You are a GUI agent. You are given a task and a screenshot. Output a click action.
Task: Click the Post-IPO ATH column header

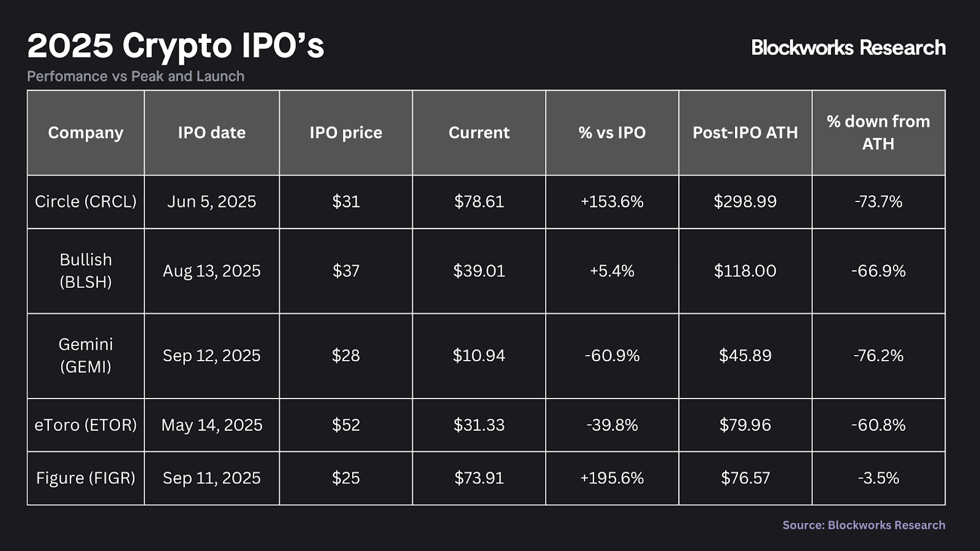click(745, 133)
